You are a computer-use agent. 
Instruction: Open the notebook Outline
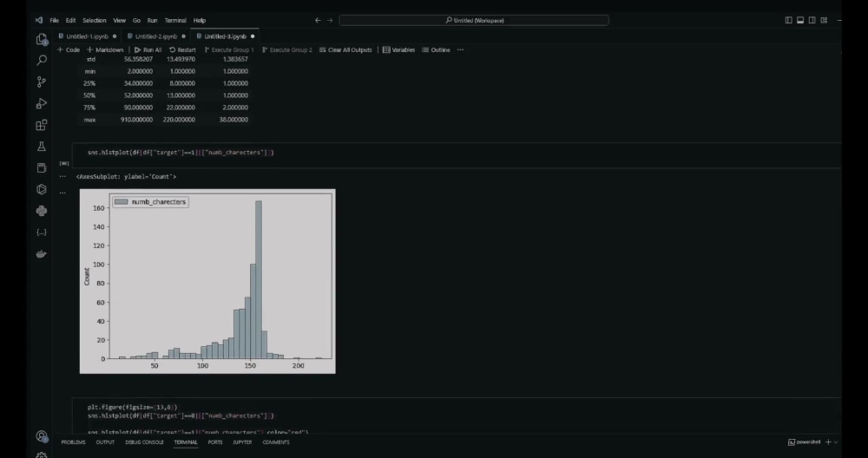point(437,49)
